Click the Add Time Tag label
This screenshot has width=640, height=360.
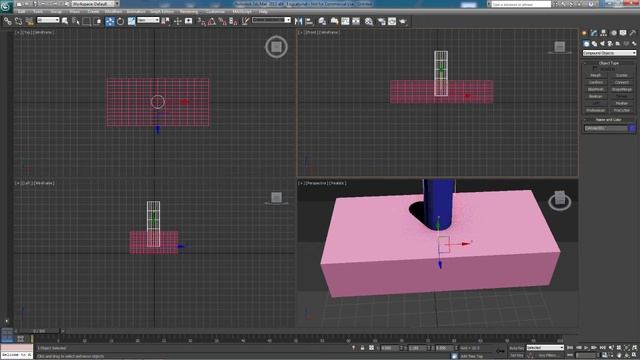[x=472, y=356]
